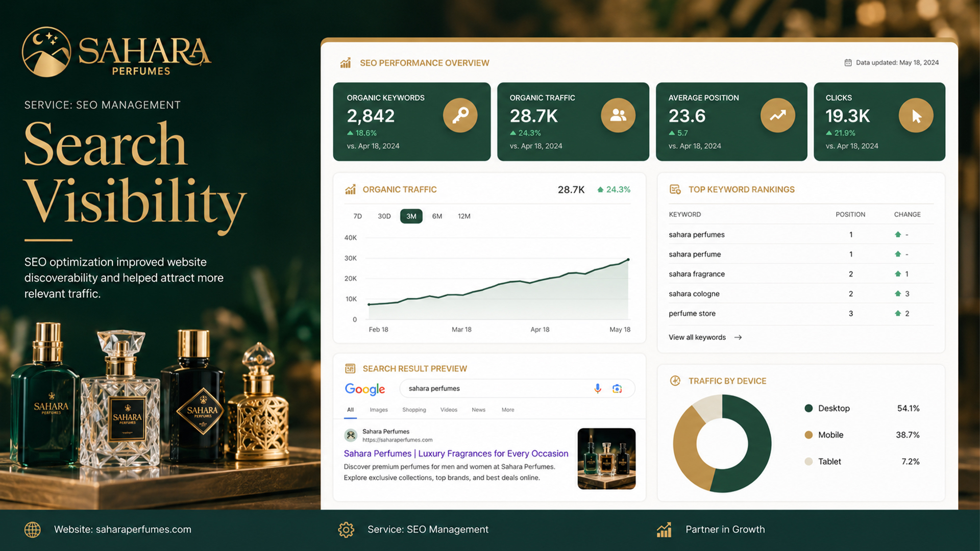Click the Organic Traffic chart panel icon

(x=350, y=189)
